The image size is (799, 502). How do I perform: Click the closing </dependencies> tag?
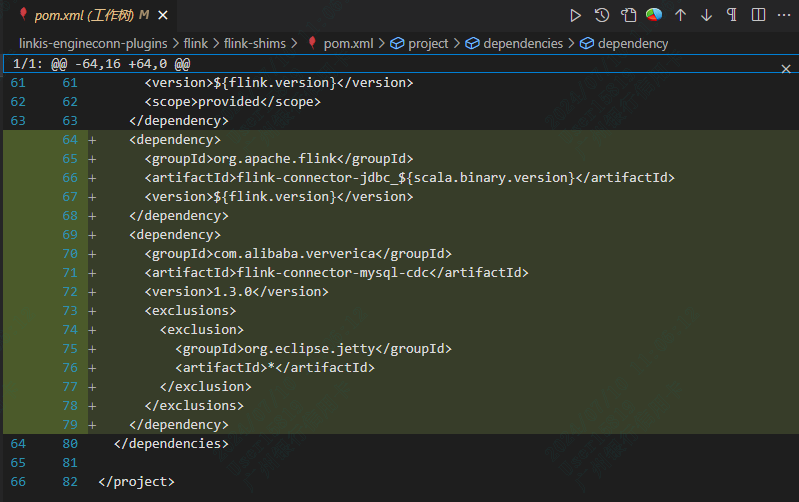click(x=171, y=444)
